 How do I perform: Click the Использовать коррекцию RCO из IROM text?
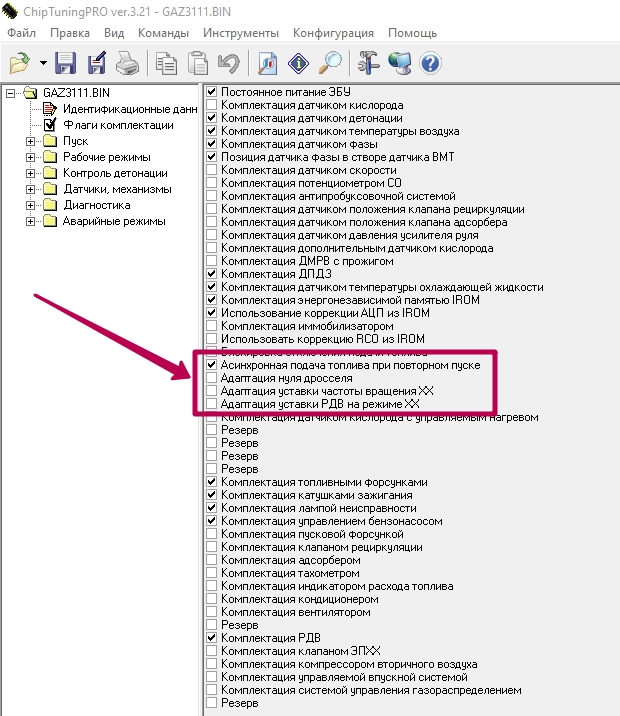(x=323, y=339)
